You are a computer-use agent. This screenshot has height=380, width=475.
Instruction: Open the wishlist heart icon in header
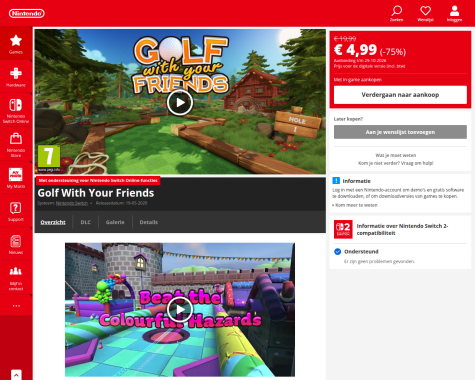tap(425, 11)
